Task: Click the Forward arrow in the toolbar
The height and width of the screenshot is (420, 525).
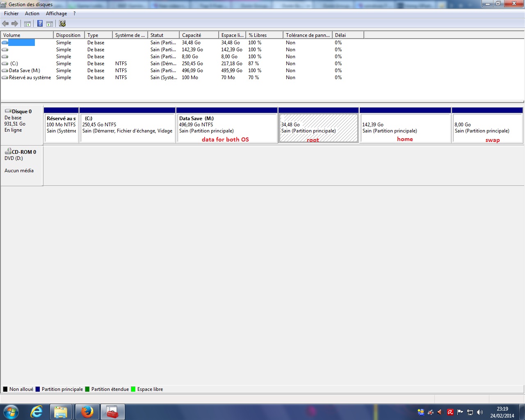Action: click(15, 24)
